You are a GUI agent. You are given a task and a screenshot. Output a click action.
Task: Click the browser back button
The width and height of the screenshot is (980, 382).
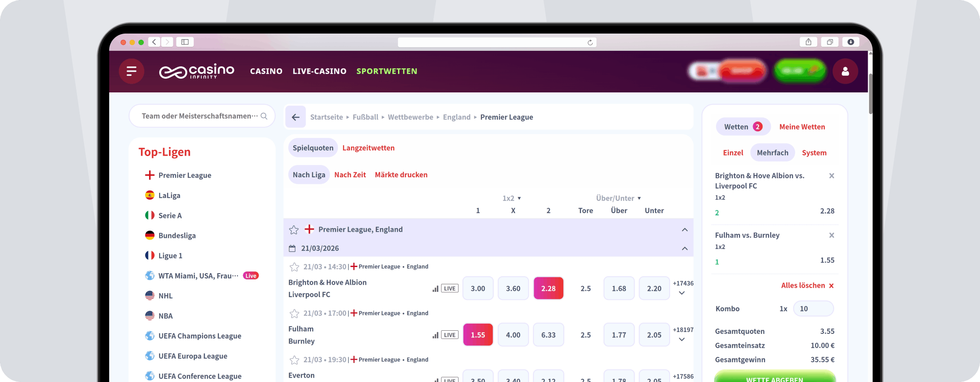(154, 42)
